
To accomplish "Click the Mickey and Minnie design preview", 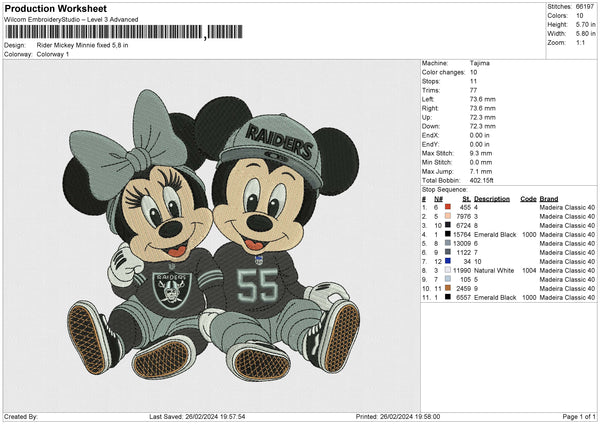I will [212, 234].
